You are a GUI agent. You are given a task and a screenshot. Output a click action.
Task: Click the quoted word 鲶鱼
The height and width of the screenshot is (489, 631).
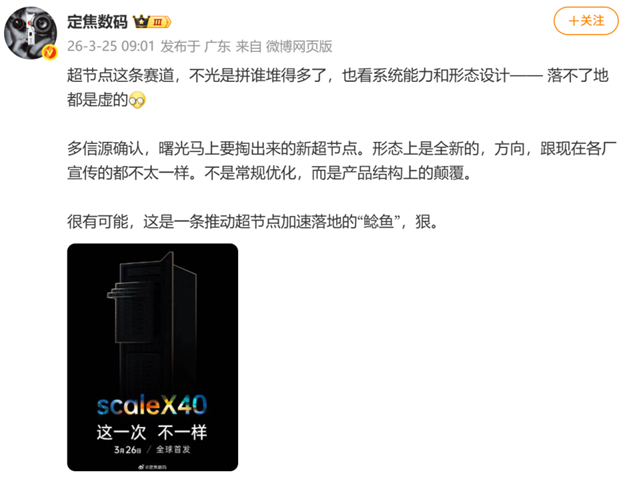click(x=378, y=222)
